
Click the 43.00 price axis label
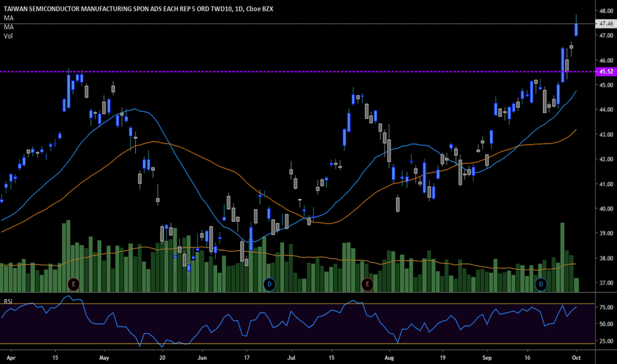point(606,134)
